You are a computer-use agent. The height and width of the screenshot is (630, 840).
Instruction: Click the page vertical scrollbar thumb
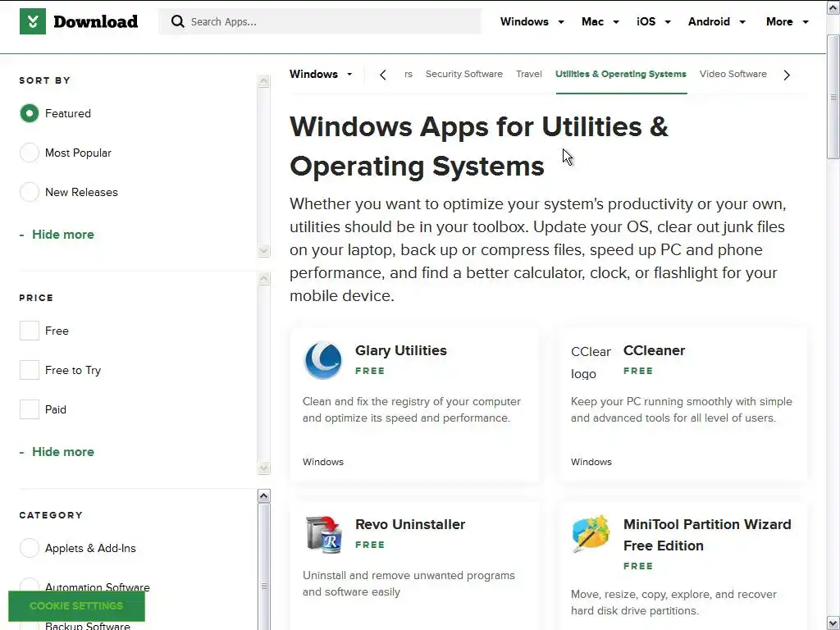coord(833,97)
